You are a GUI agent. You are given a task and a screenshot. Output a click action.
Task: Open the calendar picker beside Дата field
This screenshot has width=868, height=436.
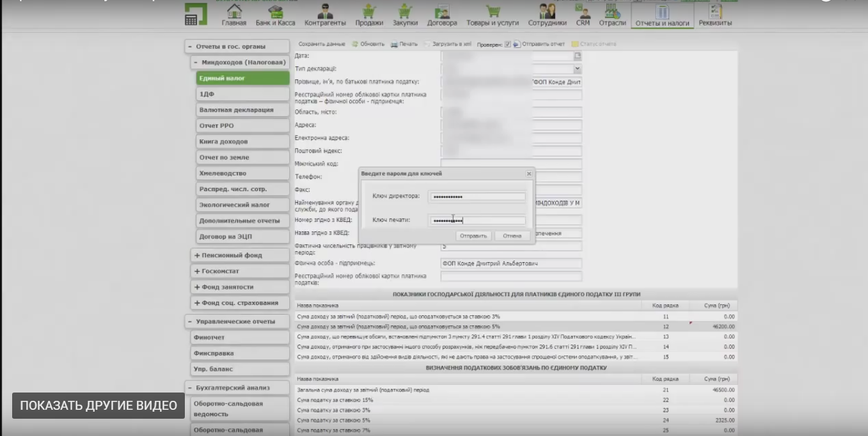[578, 56]
